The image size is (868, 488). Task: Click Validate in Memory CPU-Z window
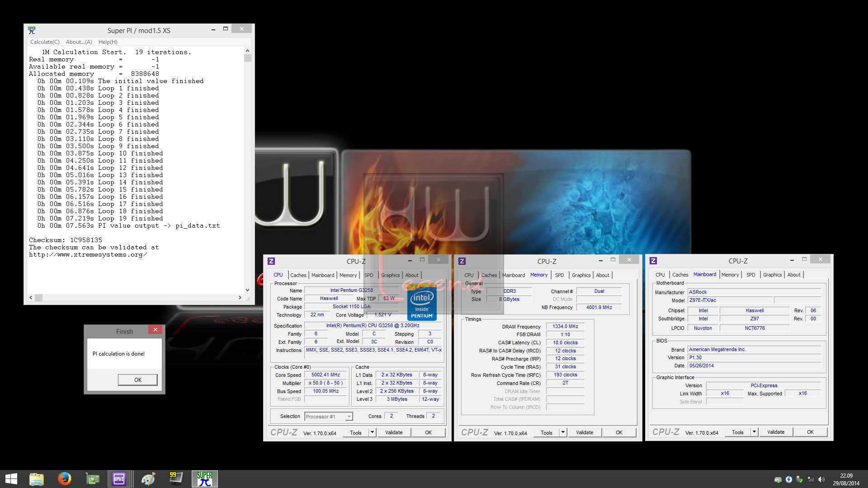click(585, 432)
